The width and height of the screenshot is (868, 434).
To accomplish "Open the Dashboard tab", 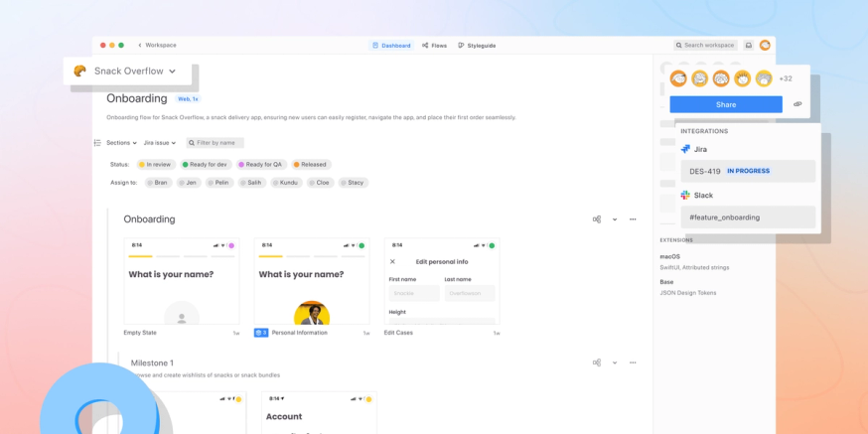I will point(391,46).
